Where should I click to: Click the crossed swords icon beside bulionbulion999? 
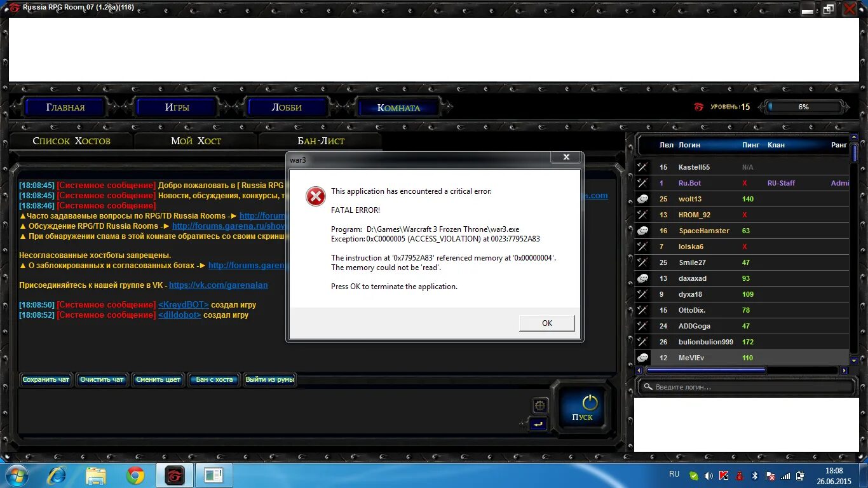tap(642, 342)
